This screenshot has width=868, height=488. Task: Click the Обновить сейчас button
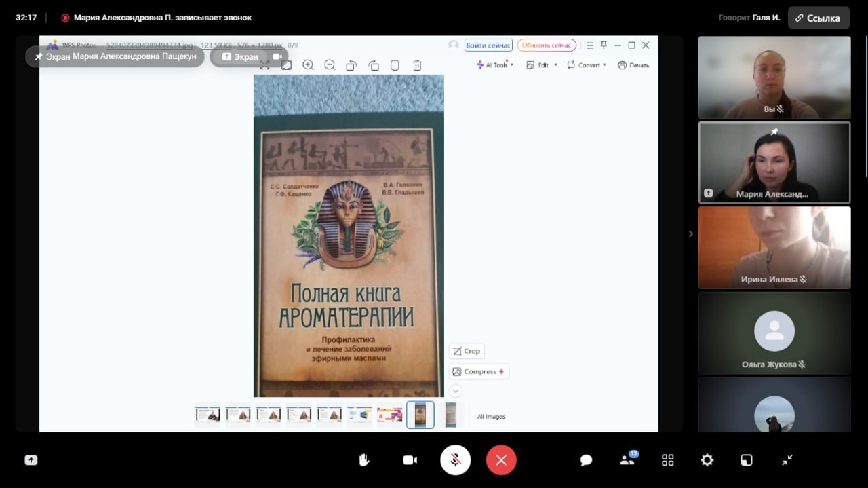pyautogui.click(x=547, y=45)
